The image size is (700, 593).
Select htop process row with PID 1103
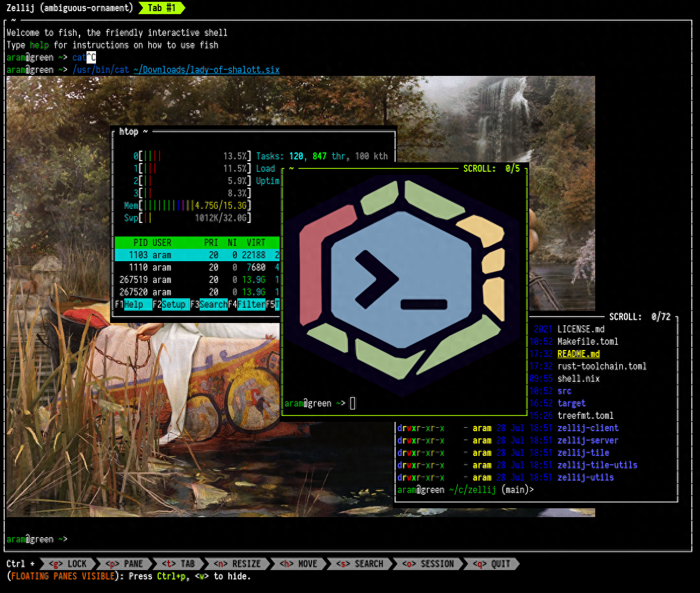197,255
